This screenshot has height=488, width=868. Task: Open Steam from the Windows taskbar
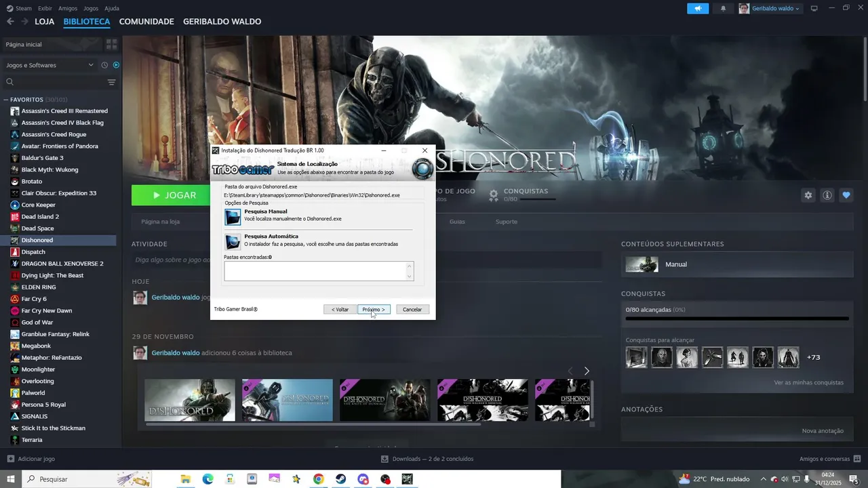coord(340,479)
